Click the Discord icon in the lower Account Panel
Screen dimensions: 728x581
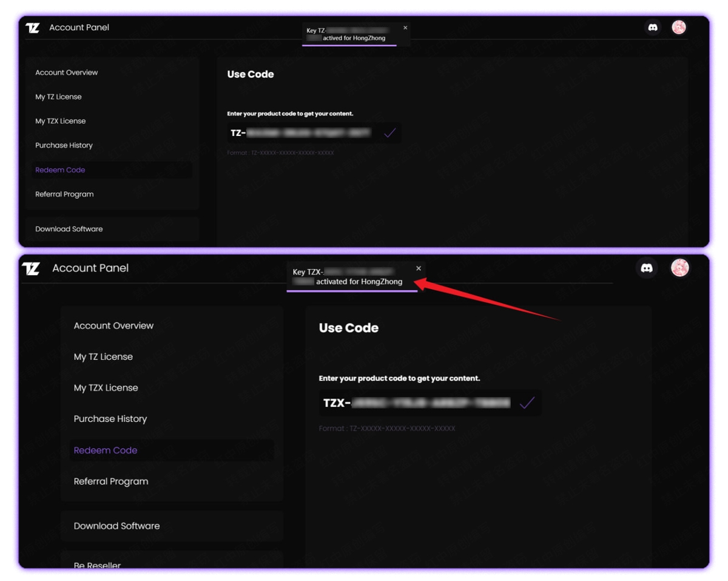[x=647, y=268]
